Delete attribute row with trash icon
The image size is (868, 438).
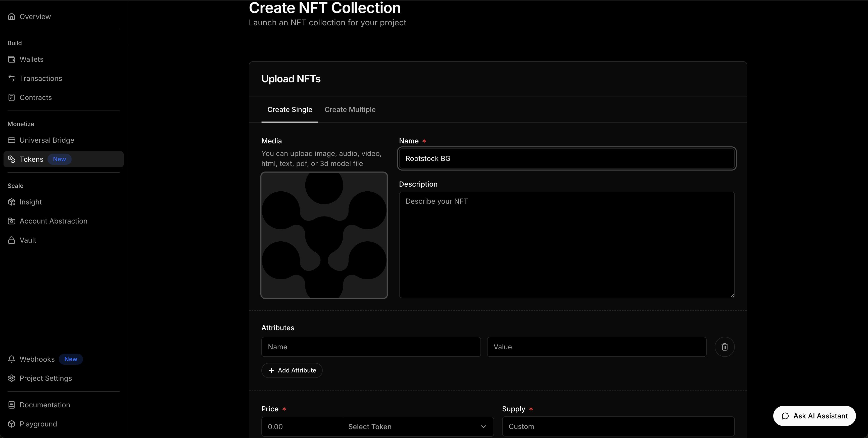[725, 347]
